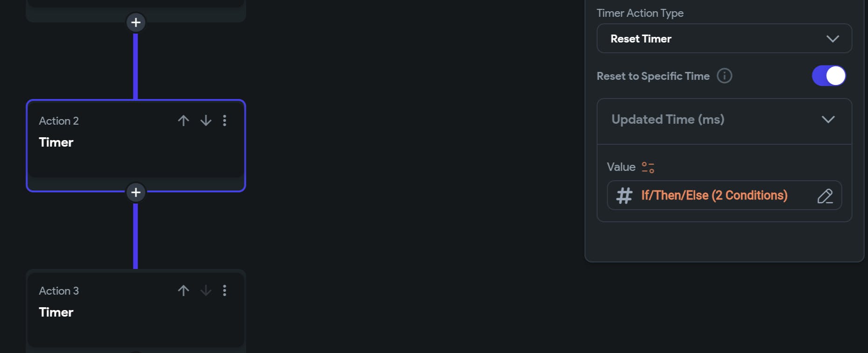Image resolution: width=868 pixels, height=353 pixels.
Task: Click the Updated Time (ms) header text
Action: pyautogui.click(x=668, y=120)
